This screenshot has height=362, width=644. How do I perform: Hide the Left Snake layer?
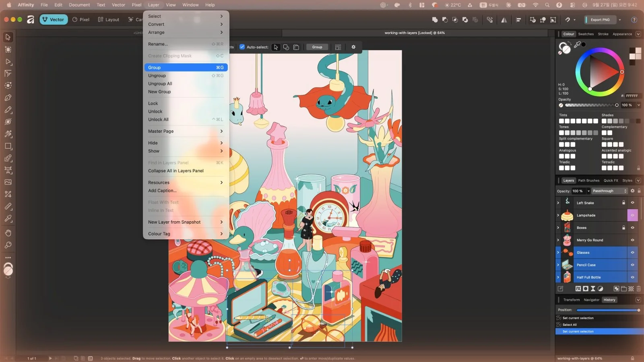point(632,203)
